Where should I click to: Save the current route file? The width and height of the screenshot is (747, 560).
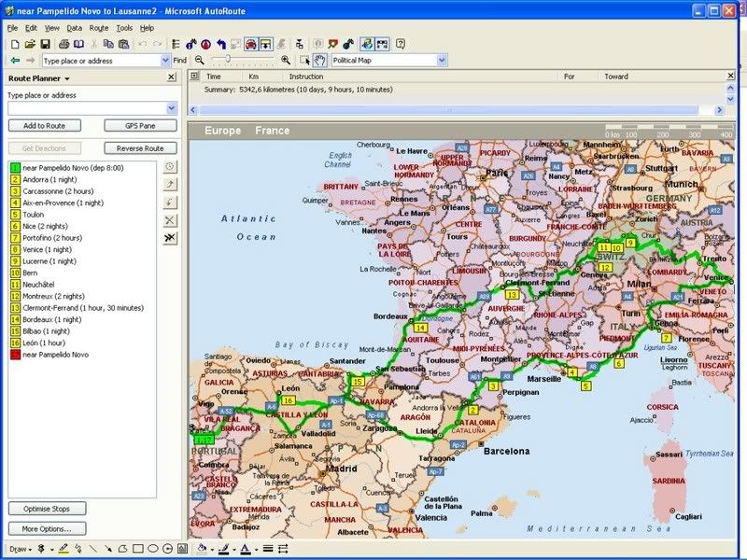click(x=45, y=44)
